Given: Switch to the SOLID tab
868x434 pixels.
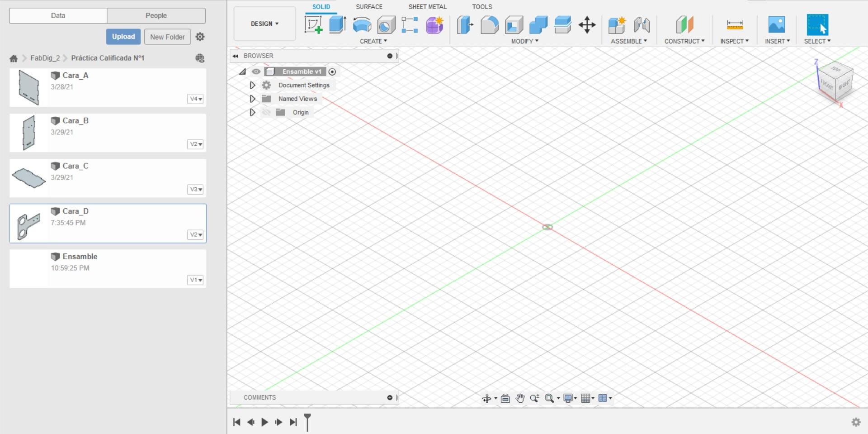Looking at the screenshot, I should pyautogui.click(x=321, y=7).
